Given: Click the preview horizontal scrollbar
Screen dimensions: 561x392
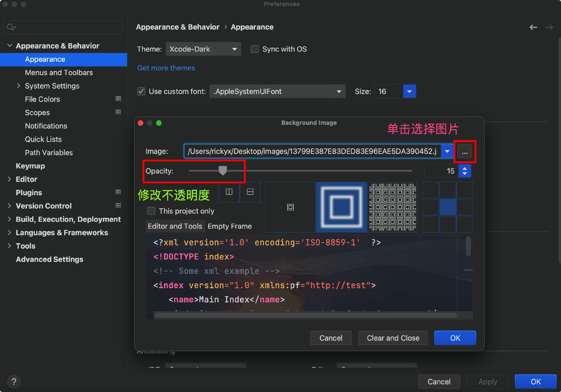Looking at the screenshot, I should tap(306, 315).
